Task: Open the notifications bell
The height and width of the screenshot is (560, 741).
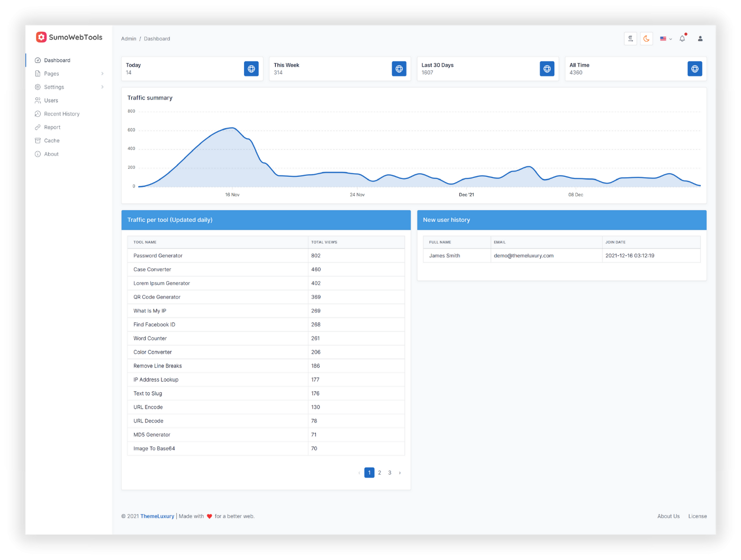Action: [x=683, y=38]
